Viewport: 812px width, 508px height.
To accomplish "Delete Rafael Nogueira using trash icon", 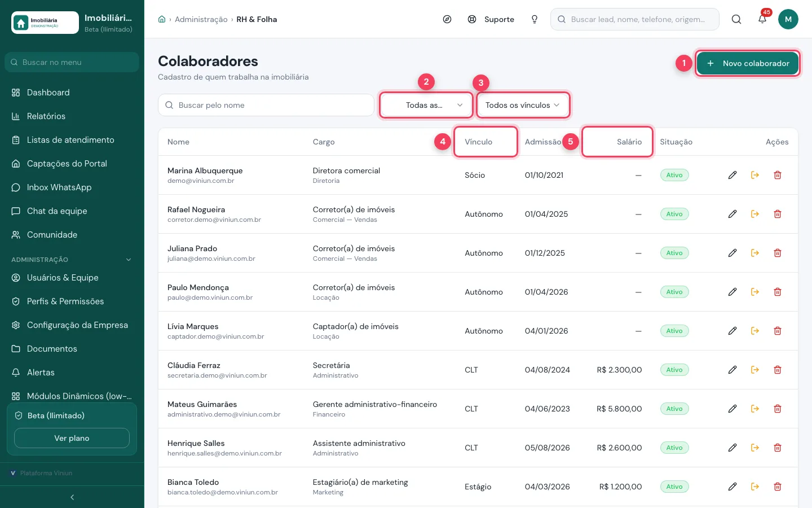I will coord(778,214).
